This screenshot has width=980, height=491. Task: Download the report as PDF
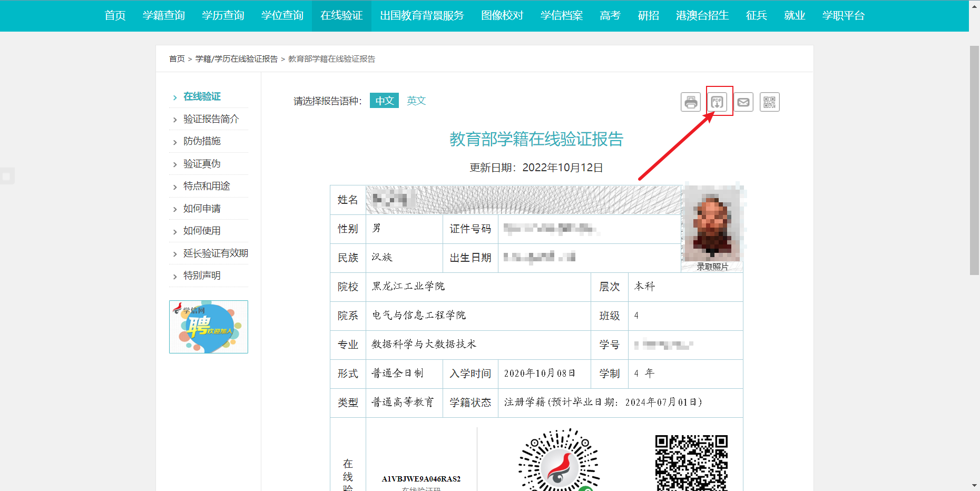point(717,102)
